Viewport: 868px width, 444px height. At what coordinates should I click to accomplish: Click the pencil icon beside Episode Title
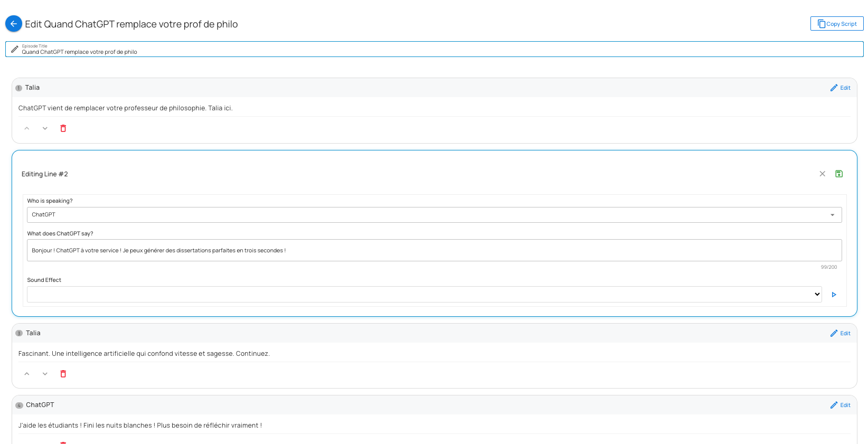click(15, 49)
